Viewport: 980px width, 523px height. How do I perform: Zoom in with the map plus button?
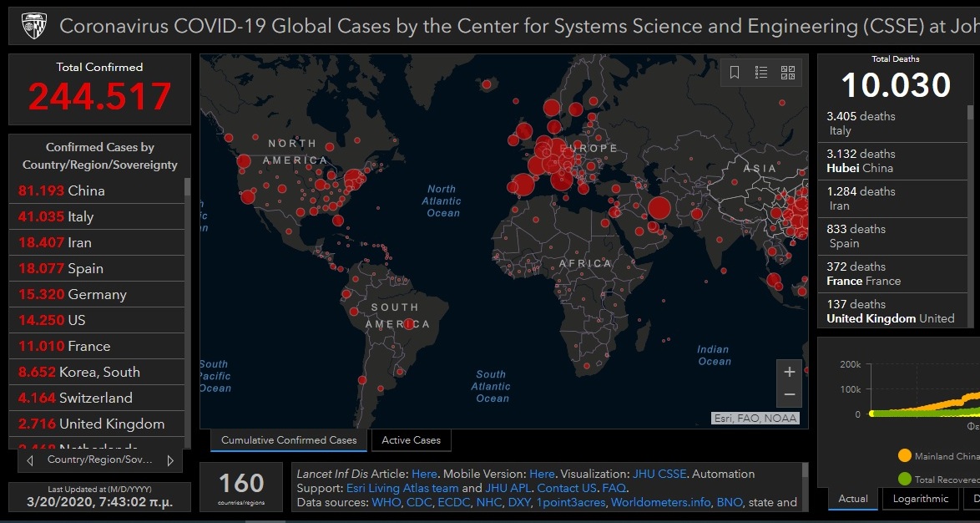pyautogui.click(x=790, y=372)
